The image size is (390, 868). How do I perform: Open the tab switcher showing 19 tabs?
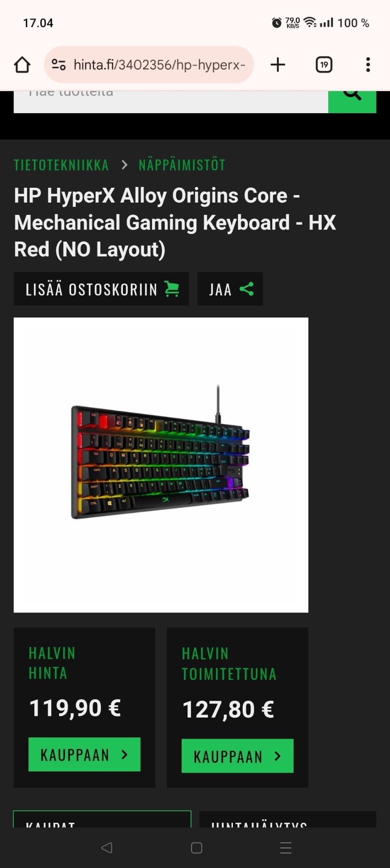coord(324,65)
